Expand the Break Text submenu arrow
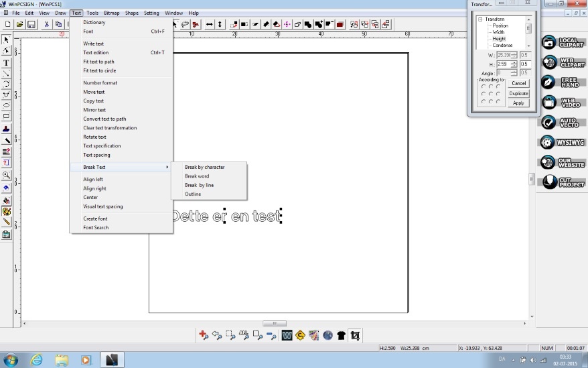This screenshot has width=588, height=368. [167, 167]
